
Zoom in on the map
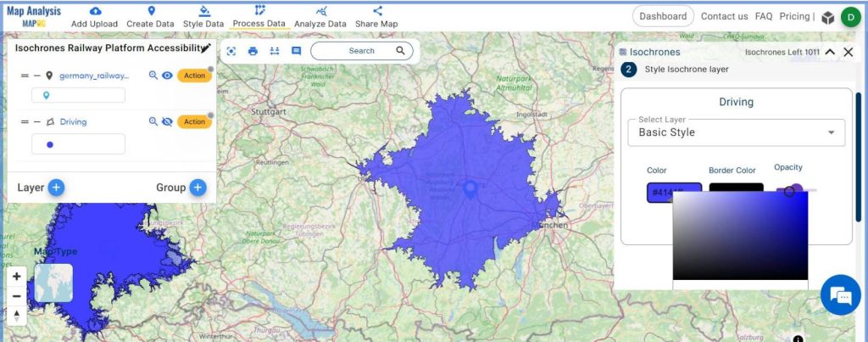click(17, 277)
